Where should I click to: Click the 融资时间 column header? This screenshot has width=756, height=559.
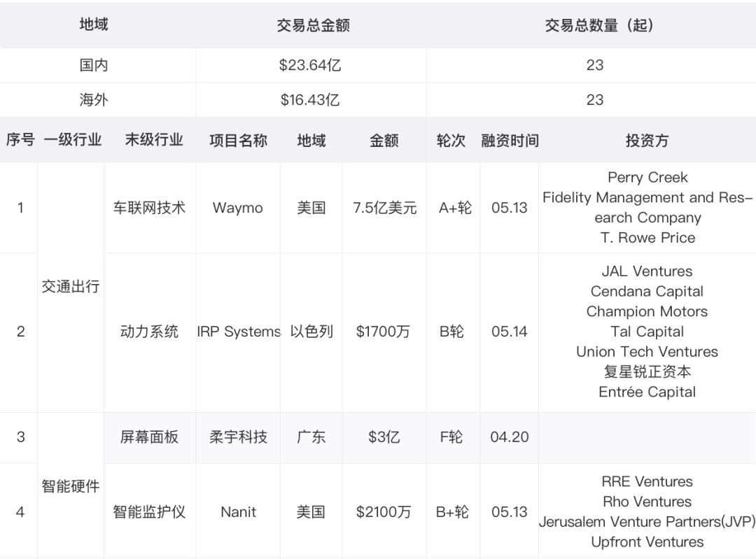pyautogui.click(x=510, y=140)
